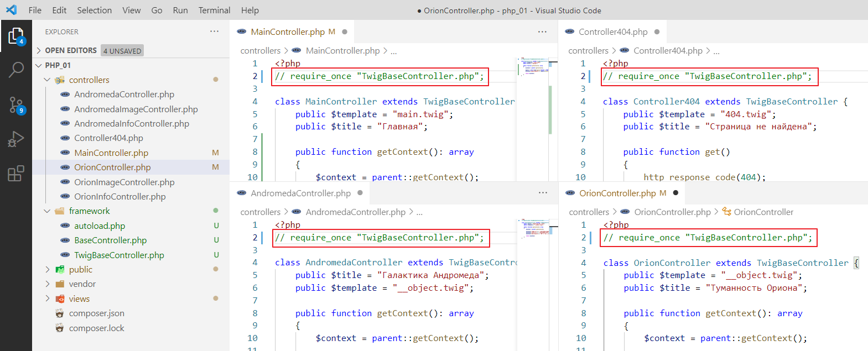Viewport: 868px width, 351px height.
Task: Open the Explorer view in activity bar
Action: [16, 36]
